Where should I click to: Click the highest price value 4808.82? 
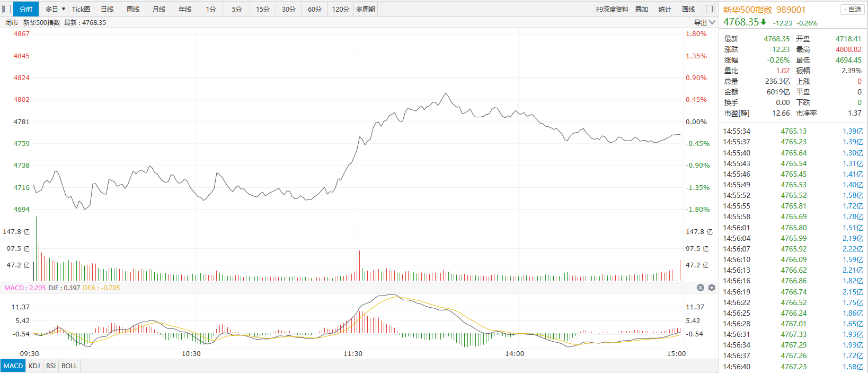848,49
